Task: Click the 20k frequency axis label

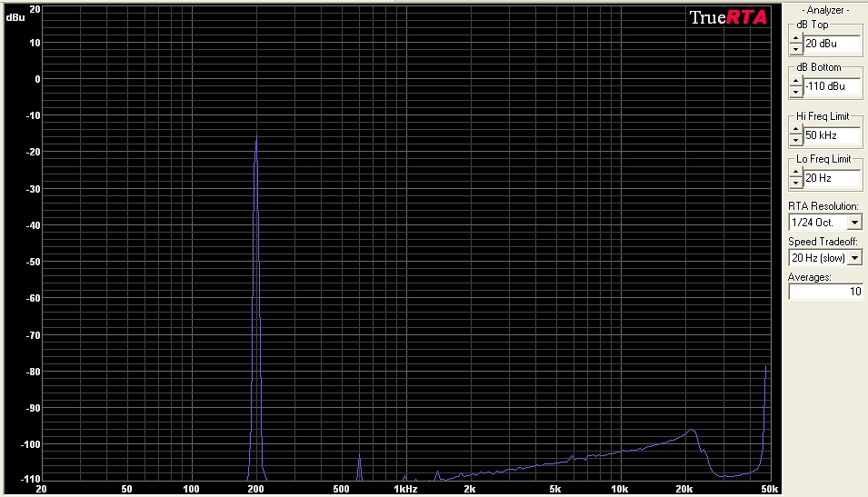Action: pos(684,489)
